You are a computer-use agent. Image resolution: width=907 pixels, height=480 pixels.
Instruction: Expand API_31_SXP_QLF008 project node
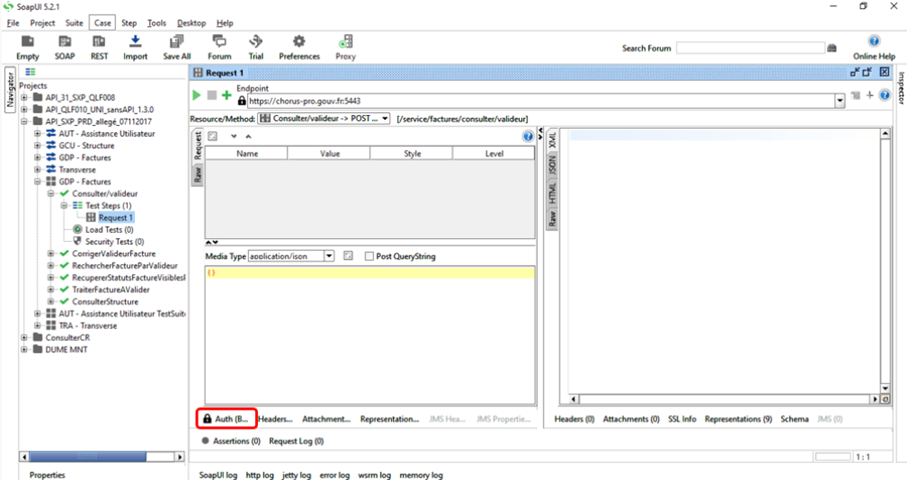[x=24, y=97]
